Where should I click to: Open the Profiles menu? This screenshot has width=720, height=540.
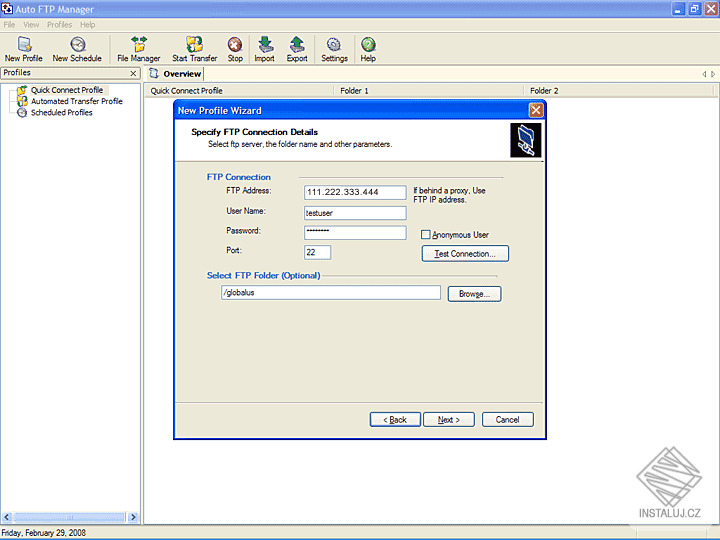60,25
